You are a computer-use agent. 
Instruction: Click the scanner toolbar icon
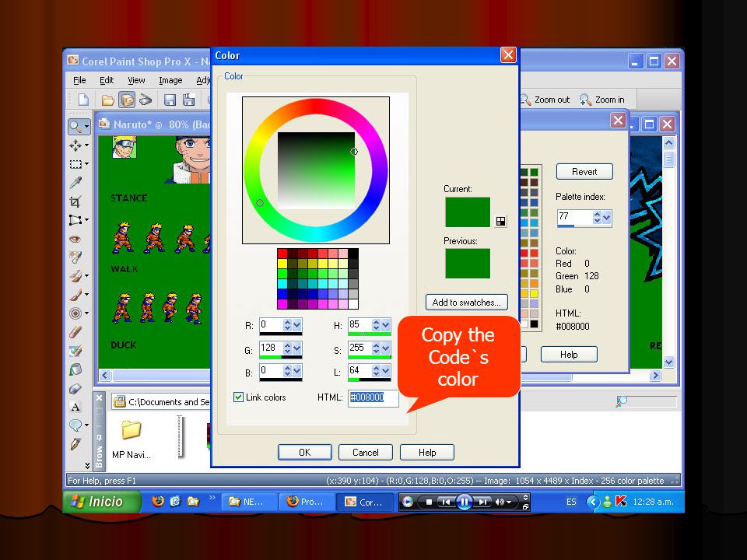point(146,100)
